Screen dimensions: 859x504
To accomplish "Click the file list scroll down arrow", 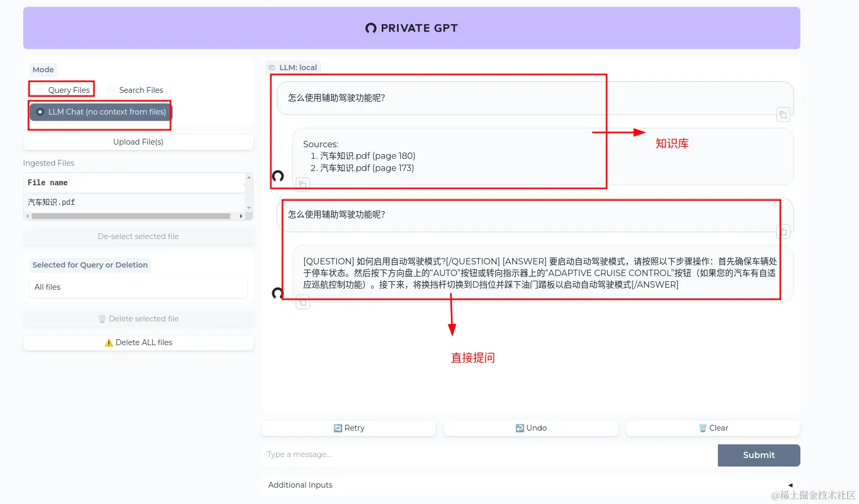I will click(x=249, y=208).
